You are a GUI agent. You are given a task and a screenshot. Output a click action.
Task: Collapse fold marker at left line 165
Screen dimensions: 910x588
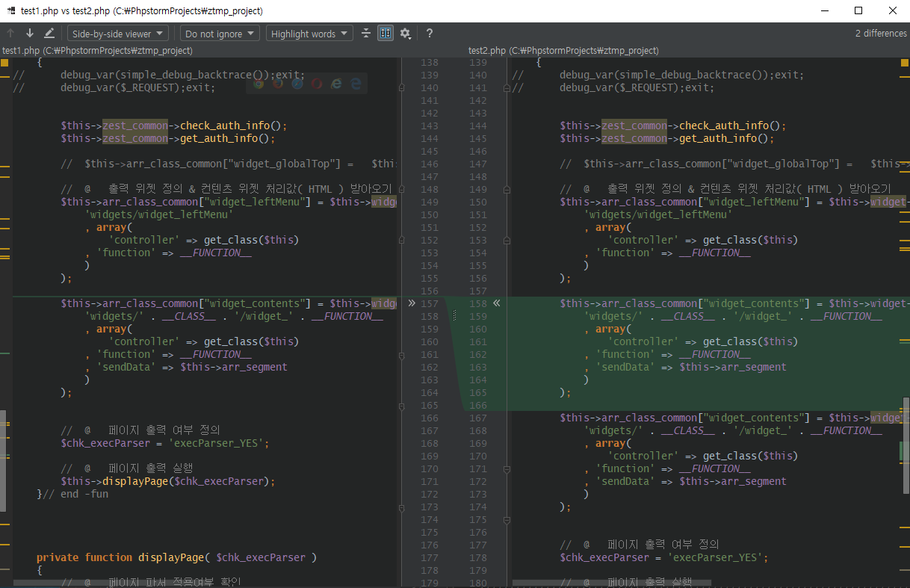point(402,406)
